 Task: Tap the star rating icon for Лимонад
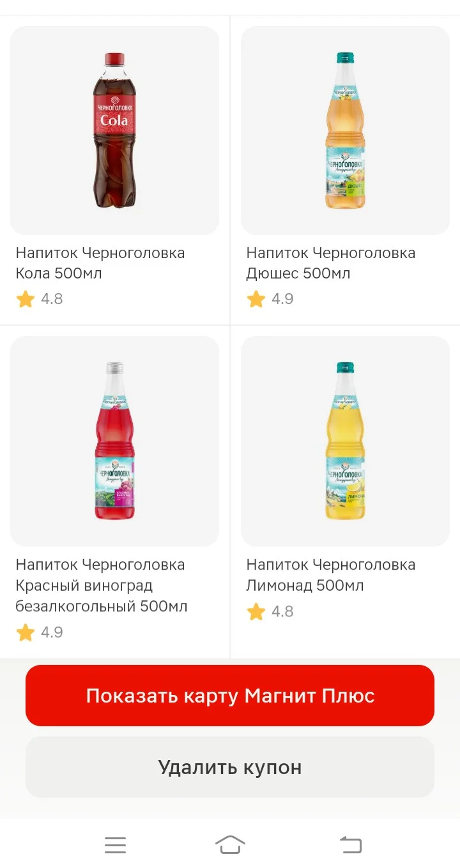[x=256, y=611]
